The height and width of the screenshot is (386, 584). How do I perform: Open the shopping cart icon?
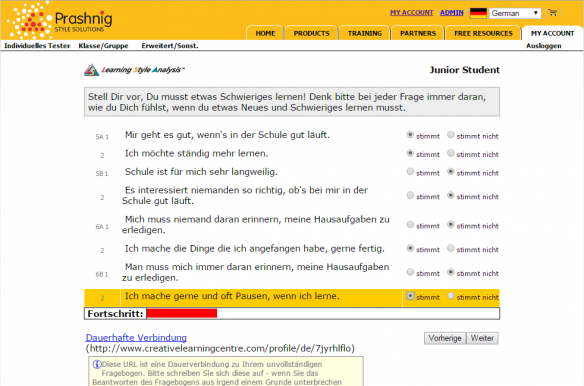pos(553,13)
